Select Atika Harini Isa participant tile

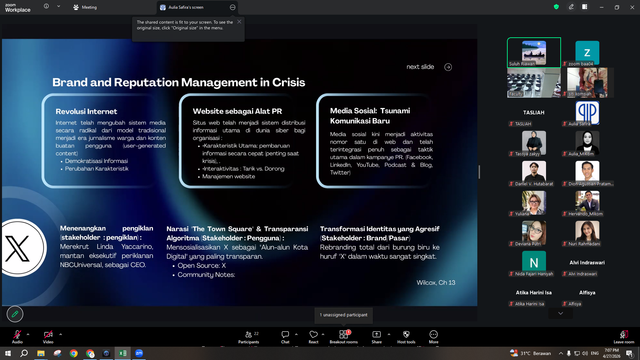[534, 293]
